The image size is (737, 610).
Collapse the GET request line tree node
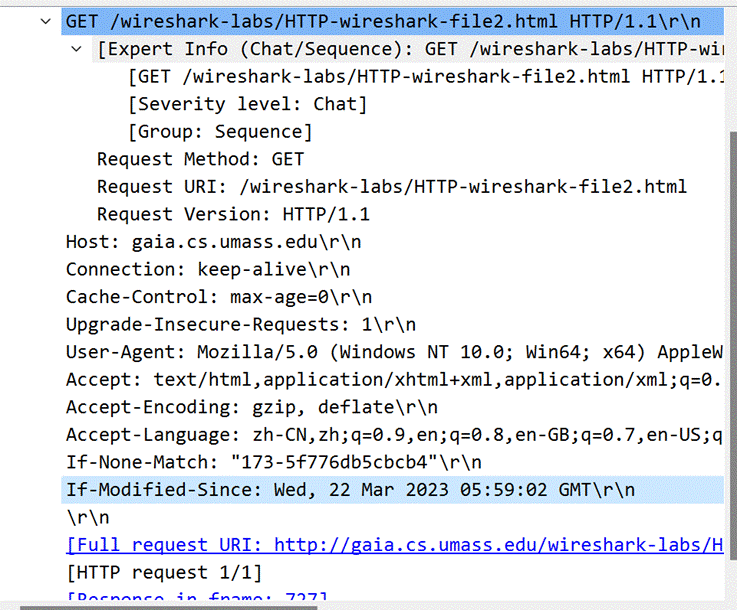coord(46,21)
